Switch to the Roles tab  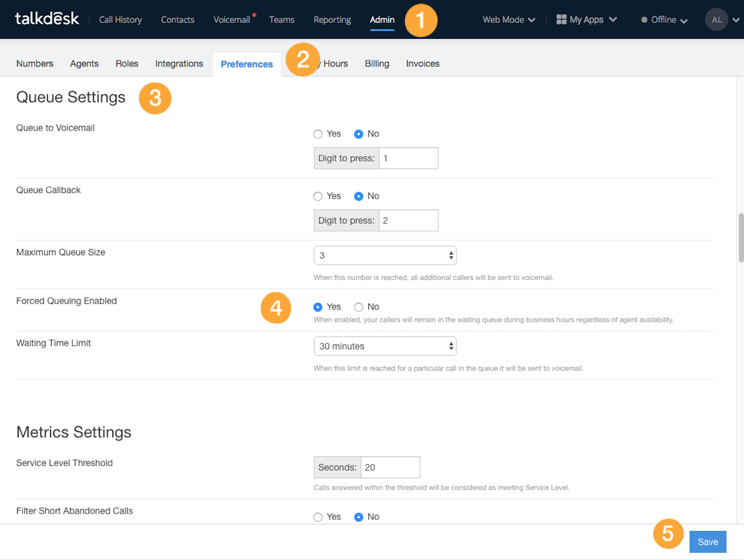click(127, 64)
